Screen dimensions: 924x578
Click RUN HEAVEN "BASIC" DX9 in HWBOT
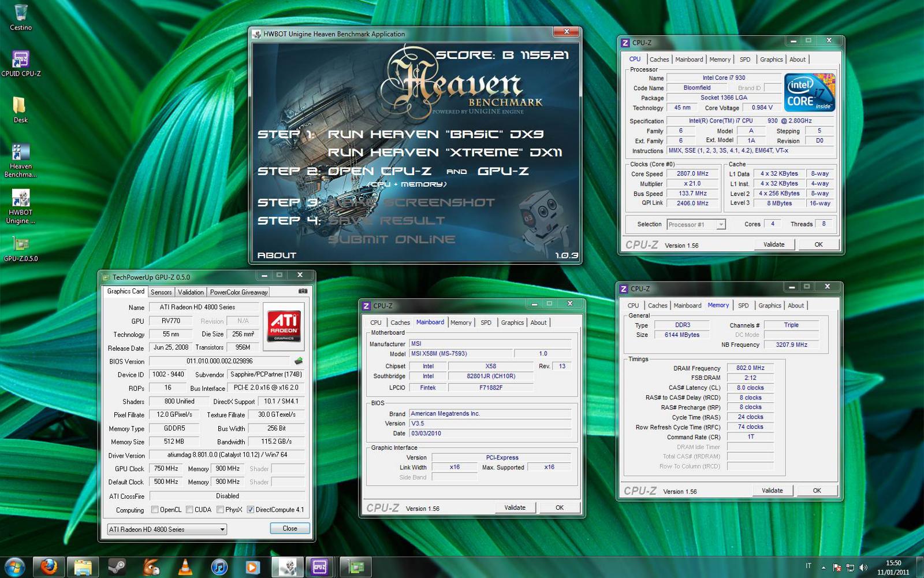coord(435,134)
